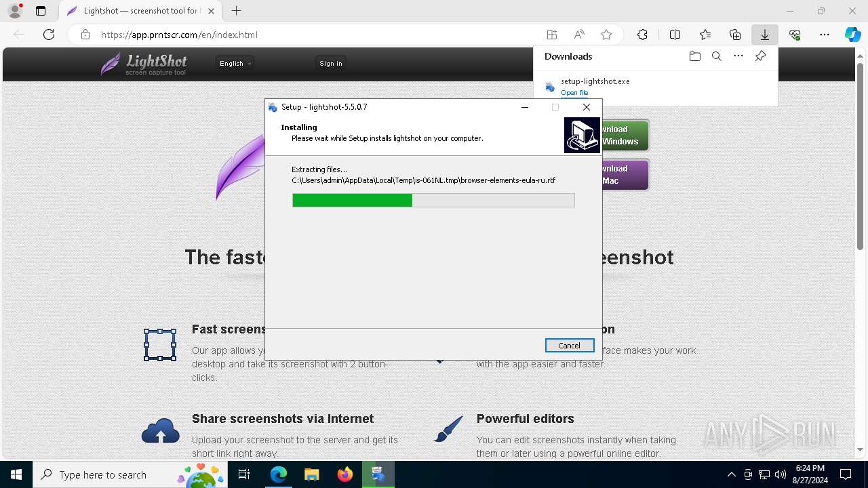Image resolution: width=868 pixels, height=488 pixels.
Task: Open Edge Settings and more menu
Action: click(x=825, y=35)
